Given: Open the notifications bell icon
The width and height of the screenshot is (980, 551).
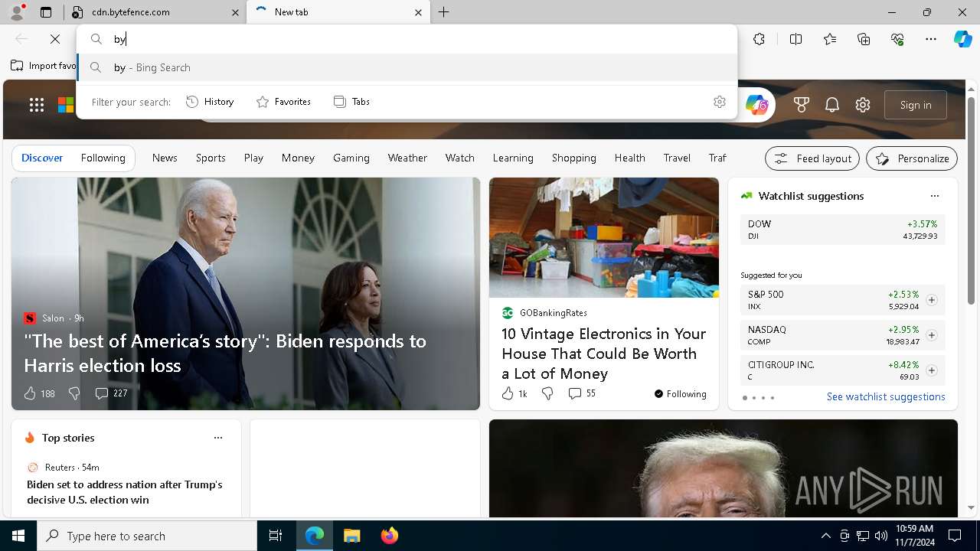Looking at the screenshot, I should [x=832, y=105].
